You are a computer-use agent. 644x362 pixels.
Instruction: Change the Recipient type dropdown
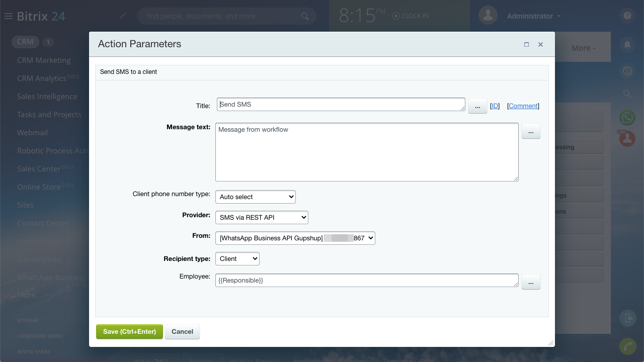coord(237,258)
